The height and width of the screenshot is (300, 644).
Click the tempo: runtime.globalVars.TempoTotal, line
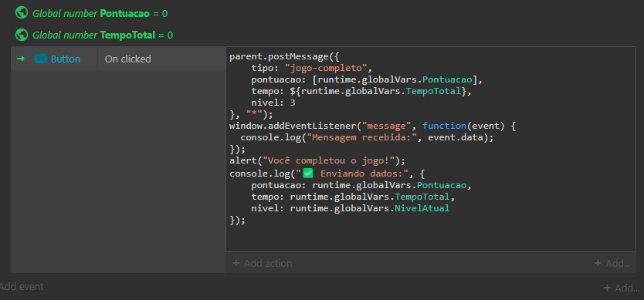click(354, 197)
